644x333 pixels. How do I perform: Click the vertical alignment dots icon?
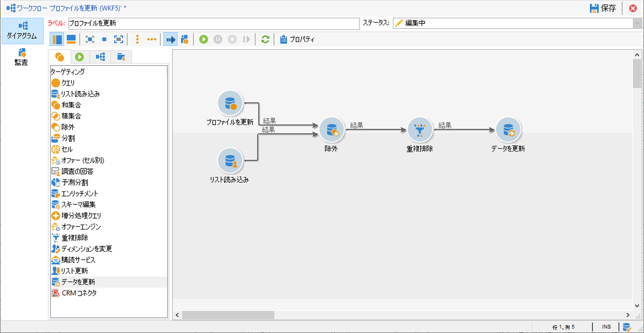tap(137, 39)
